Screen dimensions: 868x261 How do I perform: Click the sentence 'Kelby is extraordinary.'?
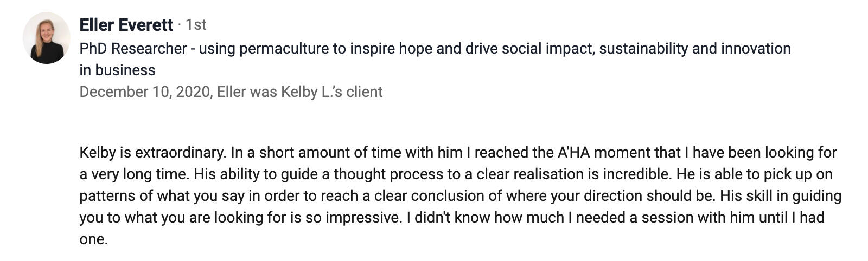[x=152, y=153]
